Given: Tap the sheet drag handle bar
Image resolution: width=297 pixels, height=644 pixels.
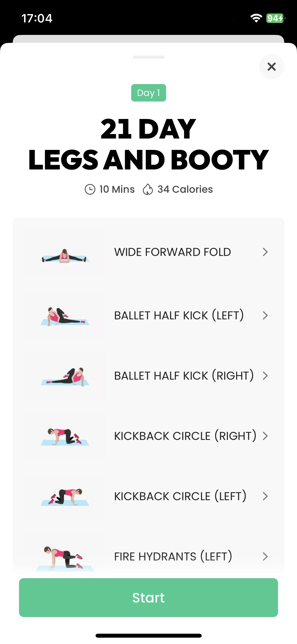Looking at the screenshot, I should point(148,57).
